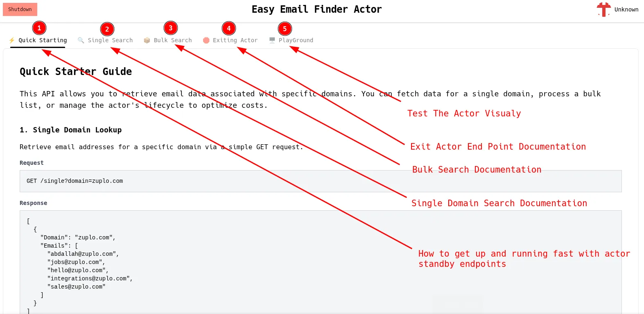644x314 pixels.
Task: Click the 'Single Domain Search Documentation' label
Action: tap(499, 203)
